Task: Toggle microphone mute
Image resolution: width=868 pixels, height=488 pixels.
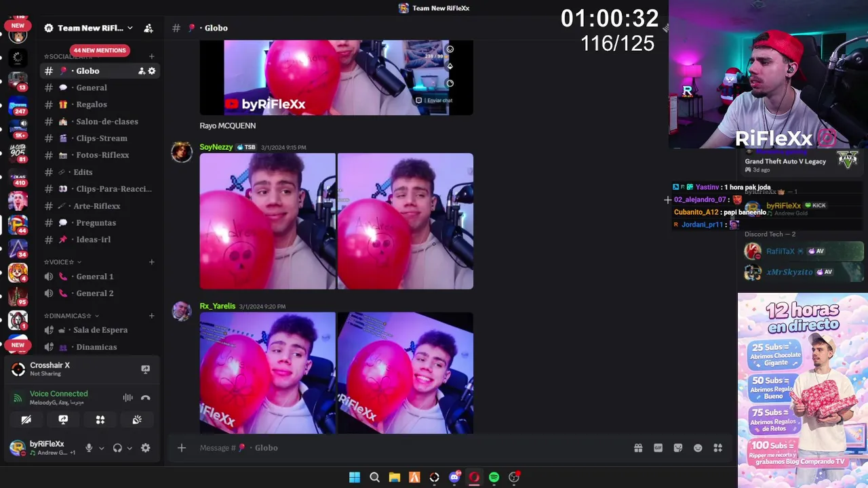Action: 89,448
